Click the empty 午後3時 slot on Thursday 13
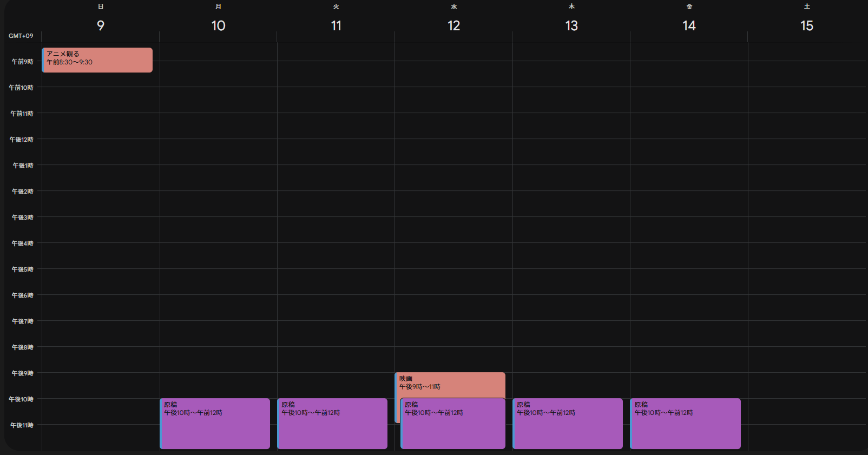Viewport: 868px width, 455px height. coord(571,230)
